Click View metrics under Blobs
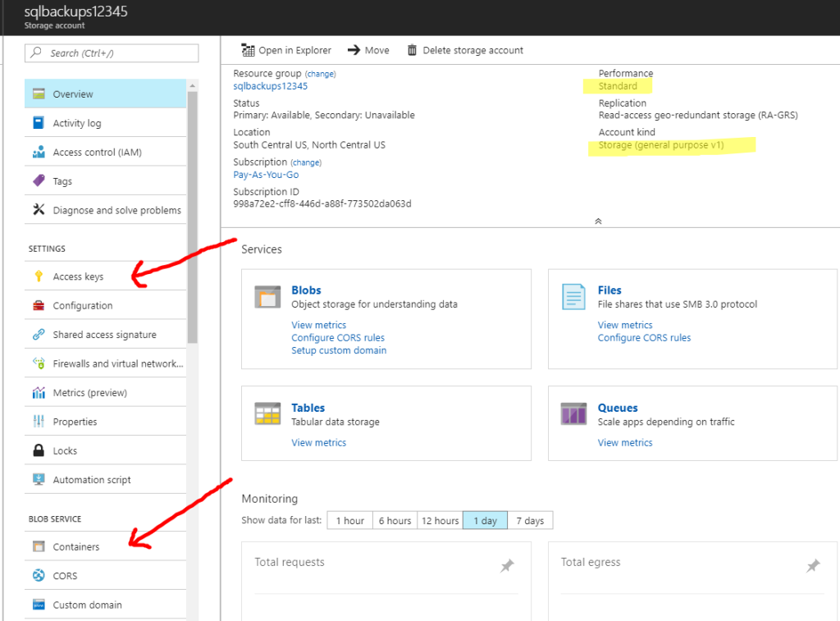This screenshot has height=621, width=840. [319, 325]
